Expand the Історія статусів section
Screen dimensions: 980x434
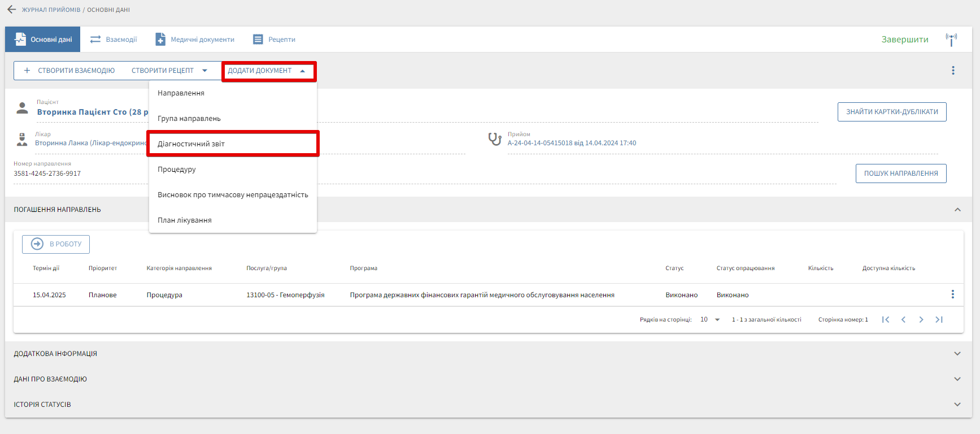point(957,405)
